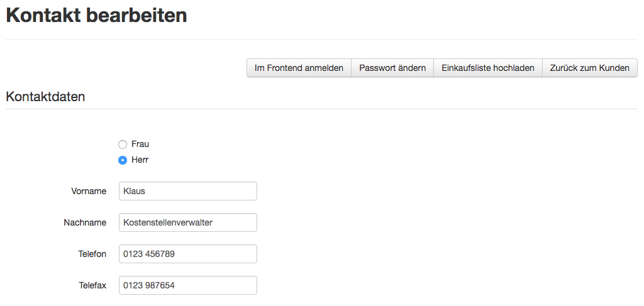Click the Vorname field label
The height and width of the screenshot is (306, 644).
pyautogui.click(x=89, y=191)
